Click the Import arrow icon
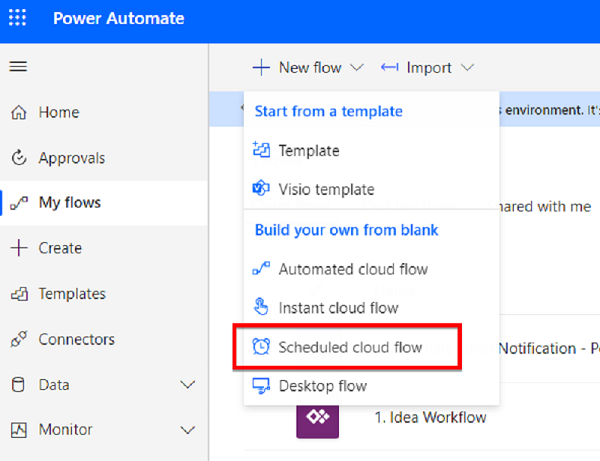 (390, 68)
